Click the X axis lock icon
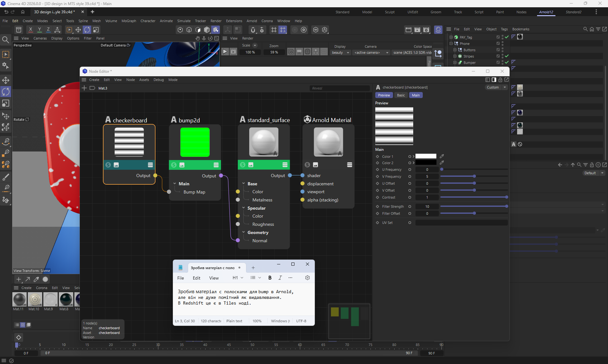608x364 pixels. (x=30, y=30)
